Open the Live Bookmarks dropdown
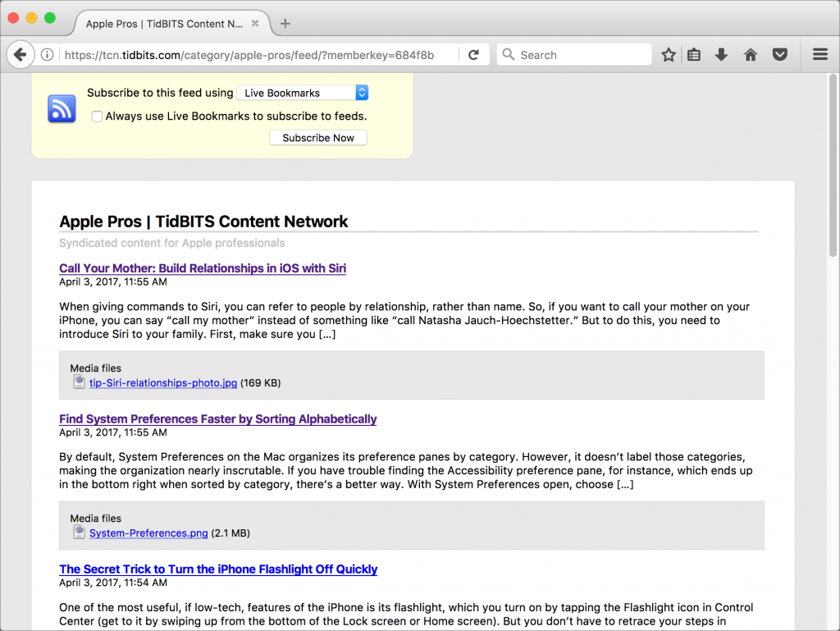The height and width of the screenshot is (631, 840). pos(303,93)
